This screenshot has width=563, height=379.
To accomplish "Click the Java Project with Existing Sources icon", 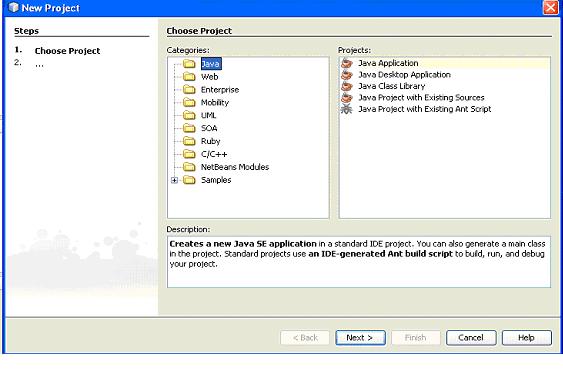I will point(347,98).
